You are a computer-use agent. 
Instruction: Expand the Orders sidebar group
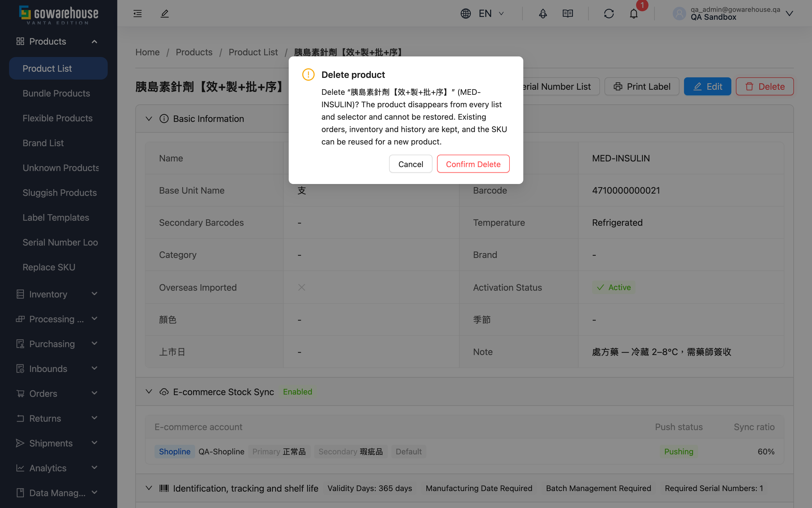[x=58, y=393]
